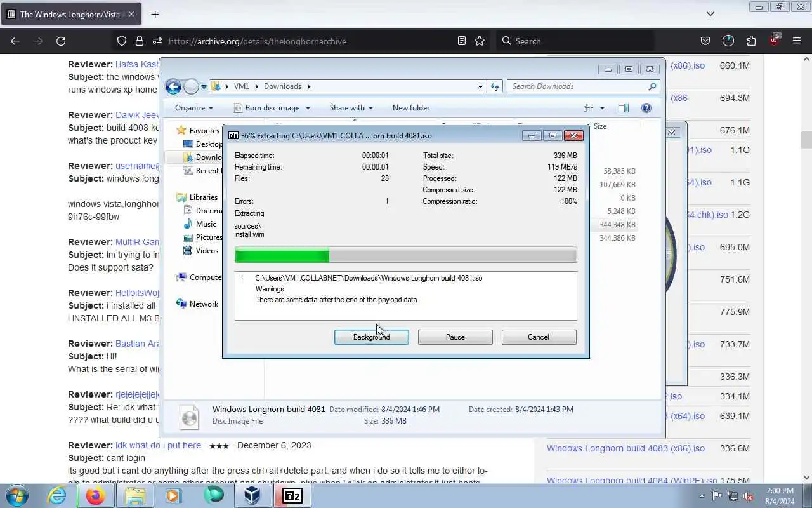812x508 pixels.
Task: Open Windows Explorer from taskbar
Action: click(134, 495)
